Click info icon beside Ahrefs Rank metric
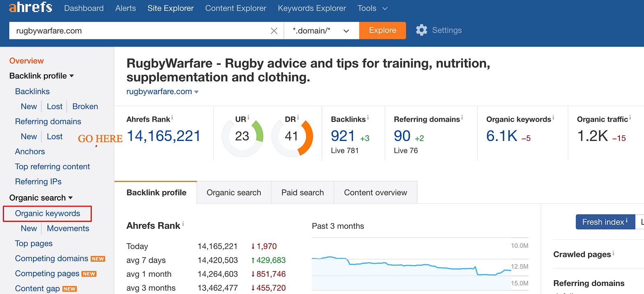 click(172, 118)
